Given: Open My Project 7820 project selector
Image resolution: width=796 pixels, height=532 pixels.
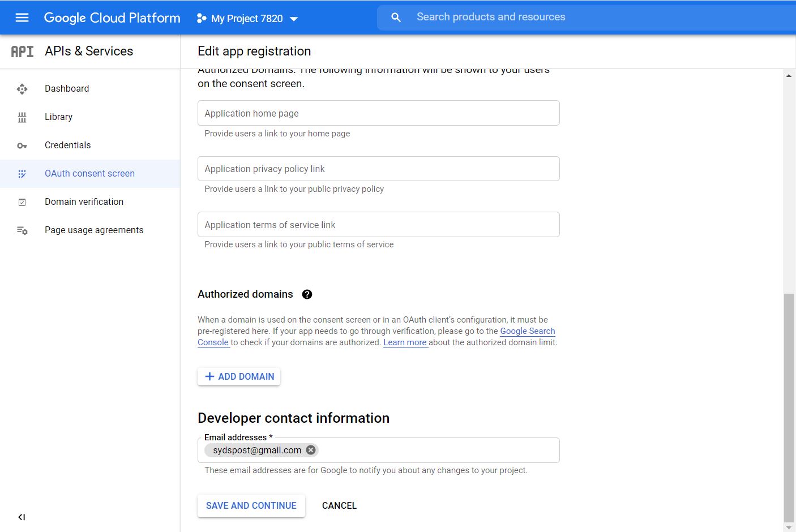Looking at the screenshot, I should (x=247, y=18).
